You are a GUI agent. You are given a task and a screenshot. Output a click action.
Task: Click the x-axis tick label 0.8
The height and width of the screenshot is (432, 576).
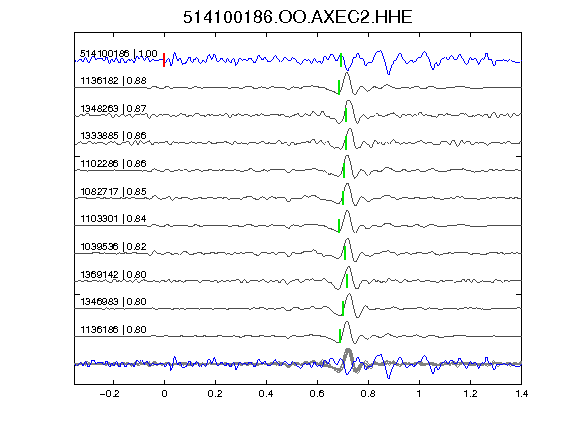368,394
